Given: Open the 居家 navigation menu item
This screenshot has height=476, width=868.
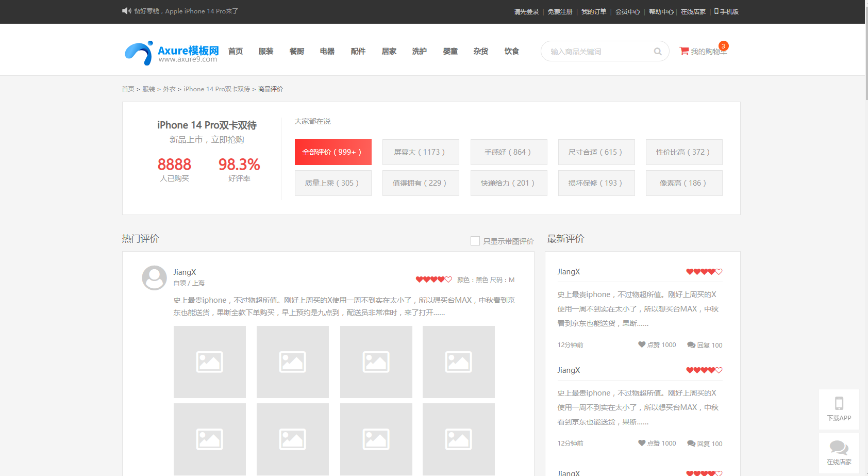Looking at the screenshot, I should tap(389, 51).
